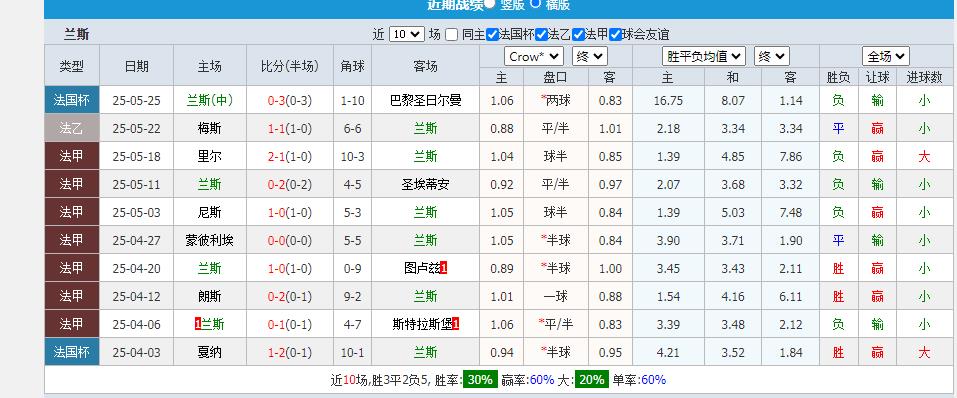Select the 横版 radio button
The width and height of the screenshot is (957, 398).
click(535, 3)
